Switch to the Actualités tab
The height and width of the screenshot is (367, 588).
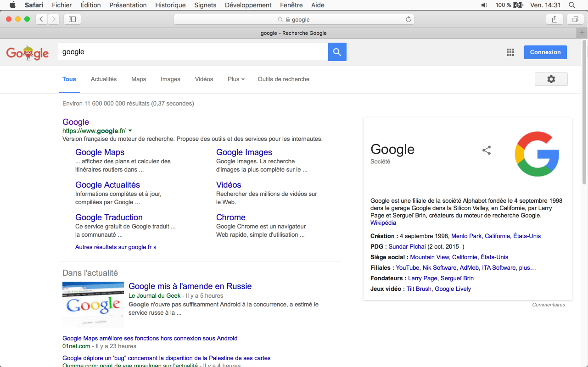104,79
